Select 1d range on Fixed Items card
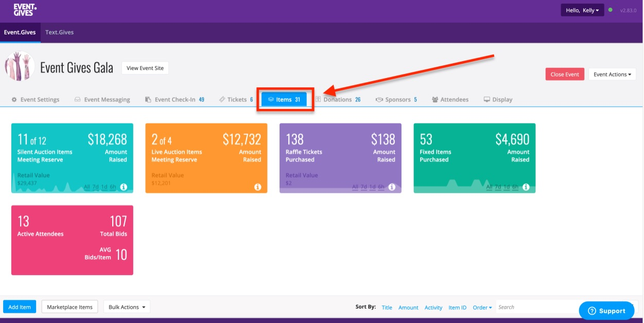The image size is (644, 323). 507,187
